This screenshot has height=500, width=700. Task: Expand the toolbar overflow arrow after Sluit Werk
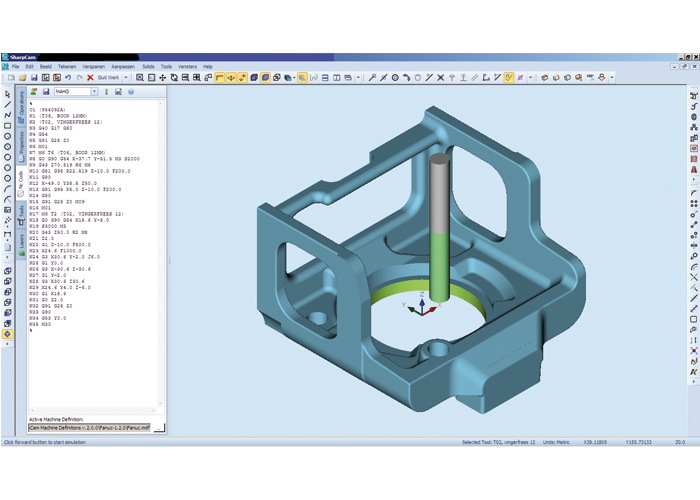click(x=126, y=77)
